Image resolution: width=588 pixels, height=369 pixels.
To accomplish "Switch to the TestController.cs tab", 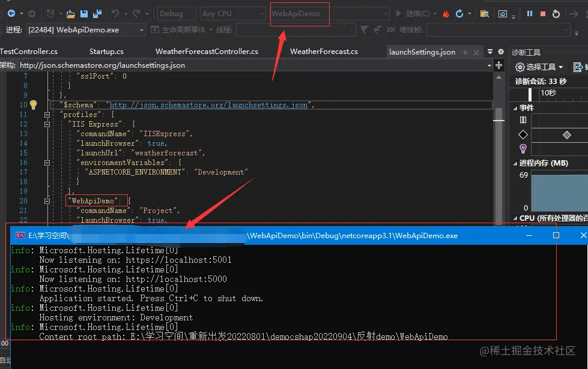I will pyautogui.click(x=28, y=52).
